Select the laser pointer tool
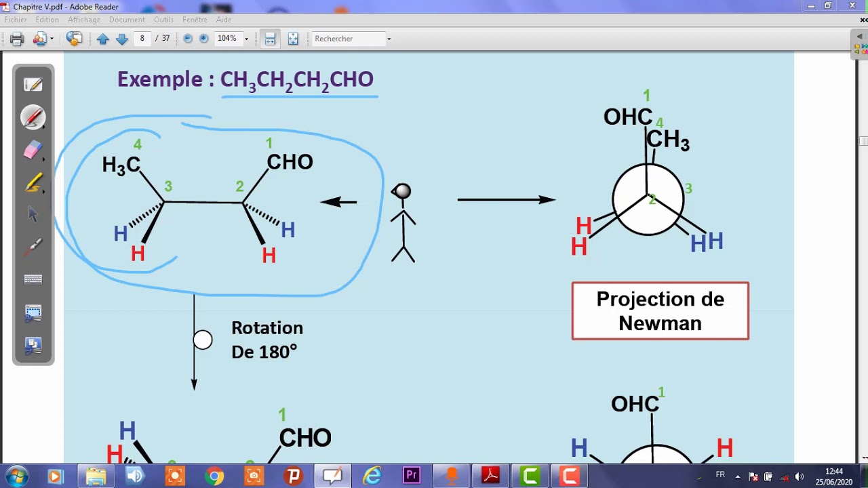The image size is (868, 488). (33, 247)
